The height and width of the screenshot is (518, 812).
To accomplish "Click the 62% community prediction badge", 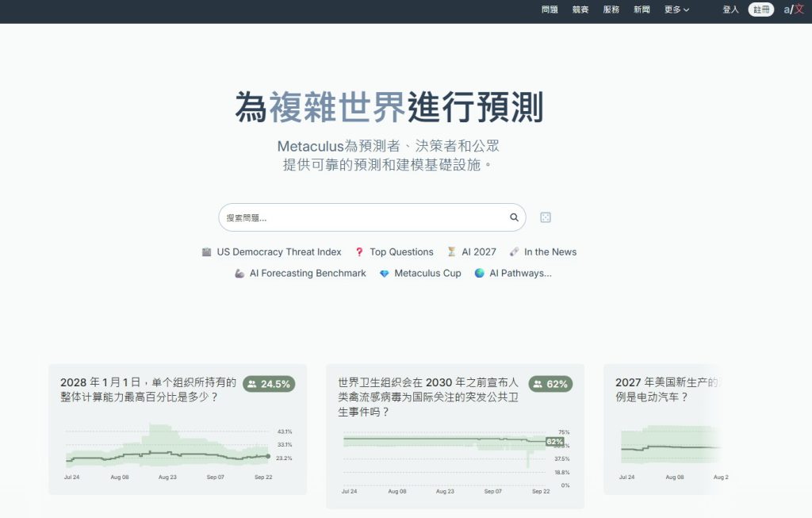I will (x=550, y=384).
